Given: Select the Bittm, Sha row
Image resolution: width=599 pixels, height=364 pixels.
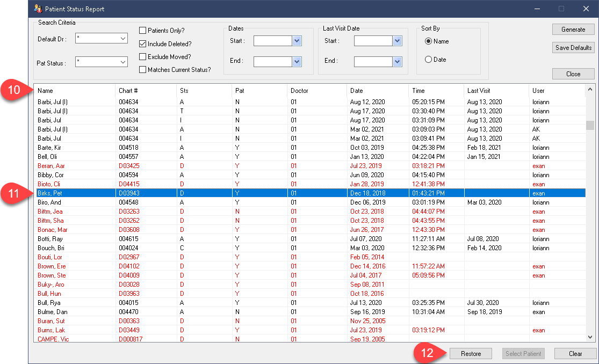Looking at the screenshot, I should (x=311, y=221).
